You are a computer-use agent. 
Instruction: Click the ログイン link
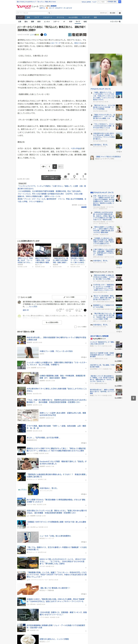(x=42, y=8)
